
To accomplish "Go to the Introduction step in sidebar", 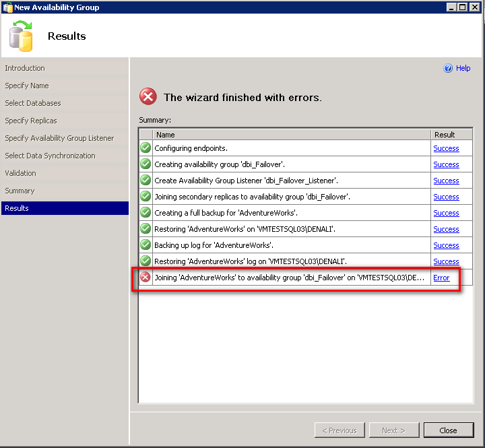I will coord(25,68).
